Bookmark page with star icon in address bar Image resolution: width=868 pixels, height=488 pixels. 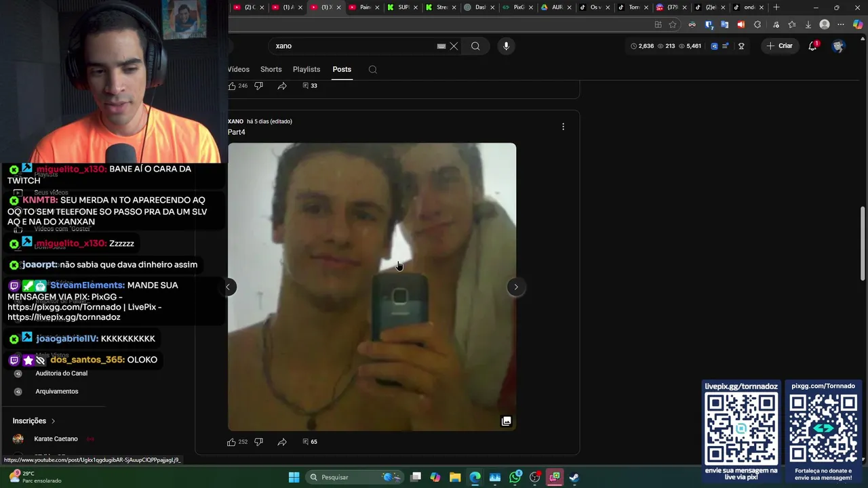point(673,24)
